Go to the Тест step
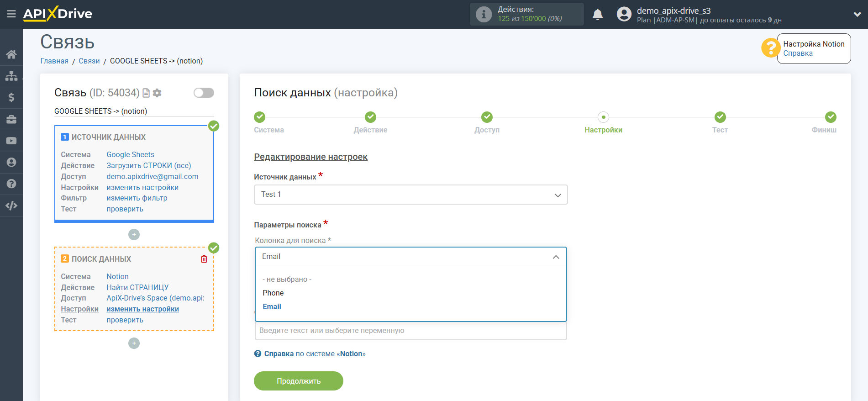 720,117
